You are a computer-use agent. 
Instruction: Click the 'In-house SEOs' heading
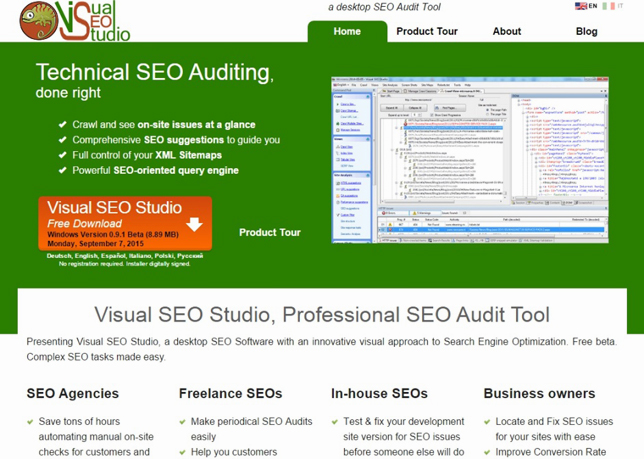tap(379, 393)
